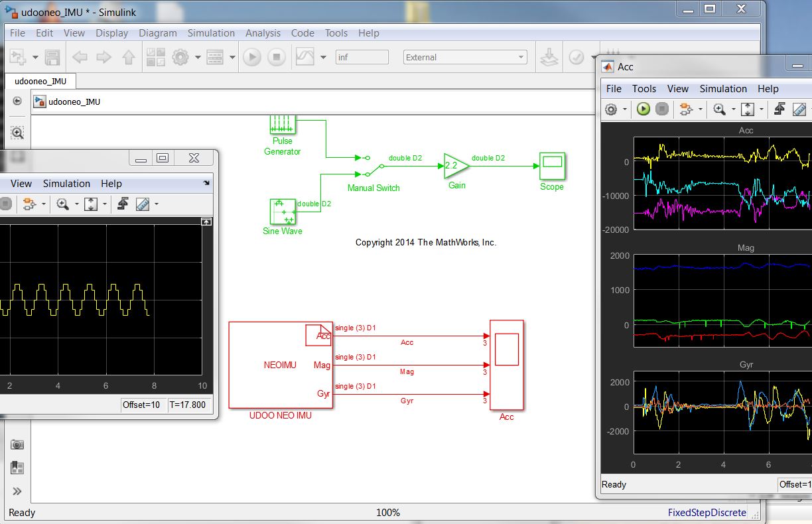812x524 pixels.
Task: Click the udooneo_IMU breadcrumb path
Action: [x=74, y=102]
